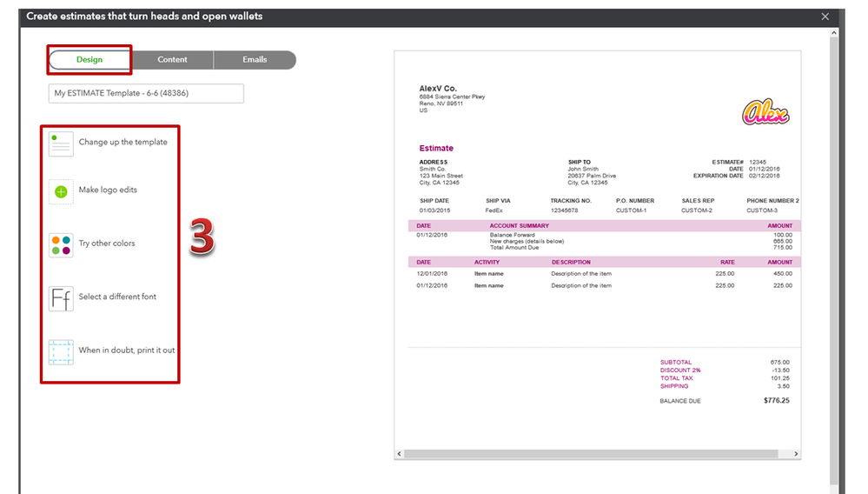The height and width of the screenshot is (494, 868).
Task: Click the SHIP TO heading
Action: click(579, 163)
